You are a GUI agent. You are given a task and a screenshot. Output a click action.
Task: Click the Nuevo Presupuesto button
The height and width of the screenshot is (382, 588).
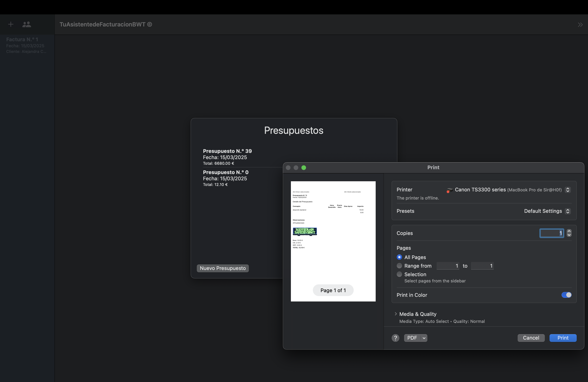(223, 268)
